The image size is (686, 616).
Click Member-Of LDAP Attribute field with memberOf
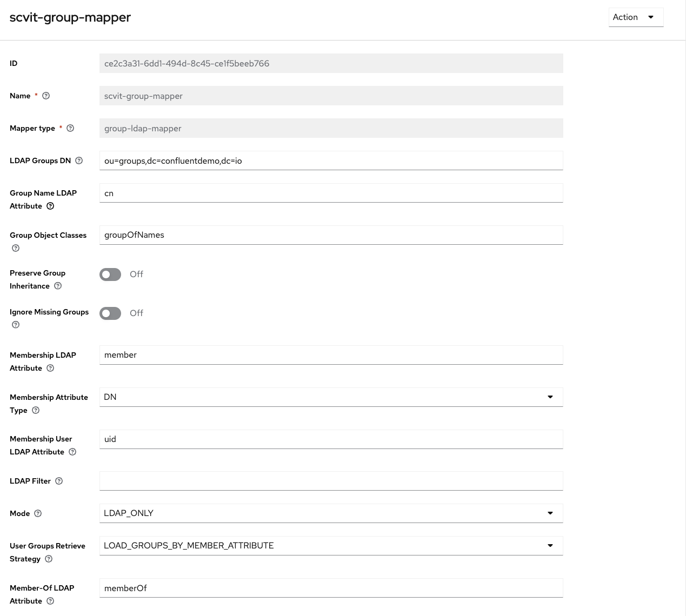[x=331, y=588]
